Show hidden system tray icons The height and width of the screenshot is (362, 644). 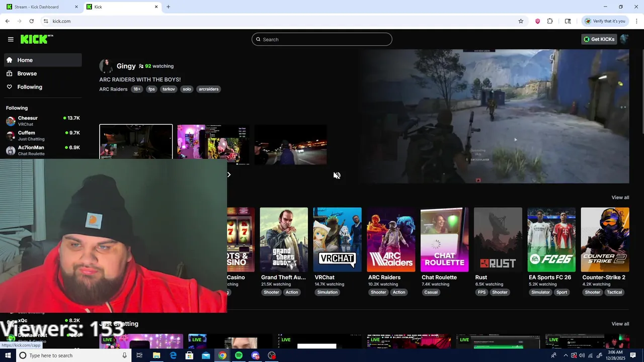[x=566, y=355]
